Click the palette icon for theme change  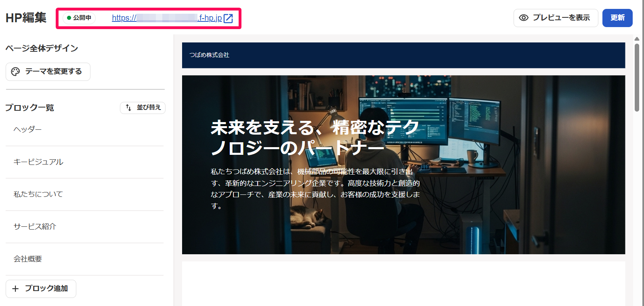(x=15, y=72)
